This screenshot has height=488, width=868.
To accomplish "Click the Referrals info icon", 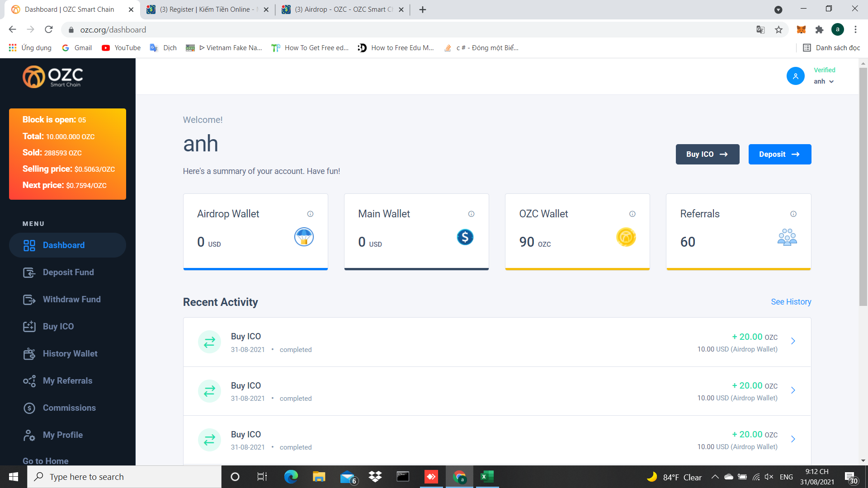I will [x=793, y=214].
